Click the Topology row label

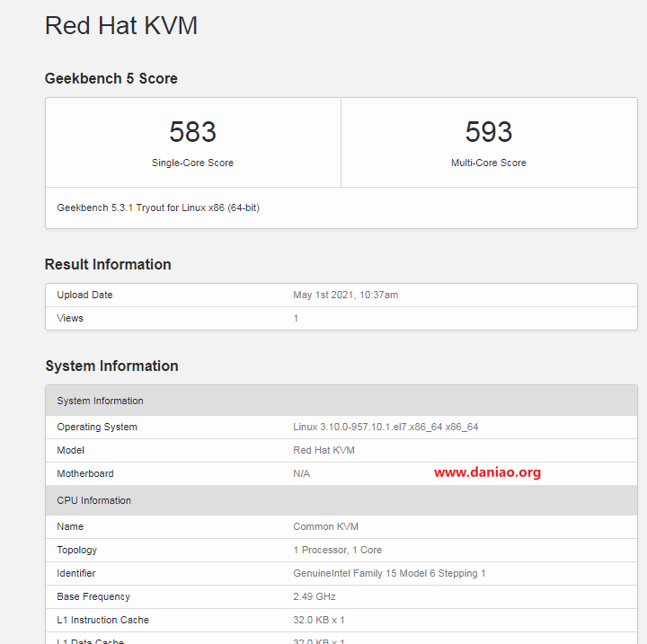[x=76, y=551]
